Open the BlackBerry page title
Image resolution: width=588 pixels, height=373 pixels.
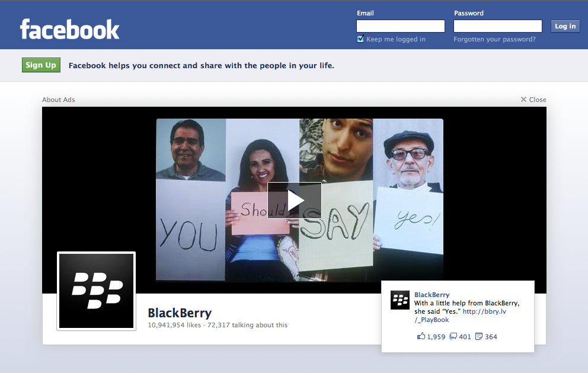coord(180,313)
